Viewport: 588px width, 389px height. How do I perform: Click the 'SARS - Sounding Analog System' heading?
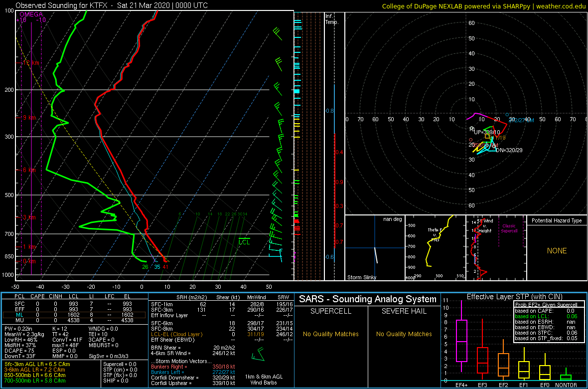(368, 299)
